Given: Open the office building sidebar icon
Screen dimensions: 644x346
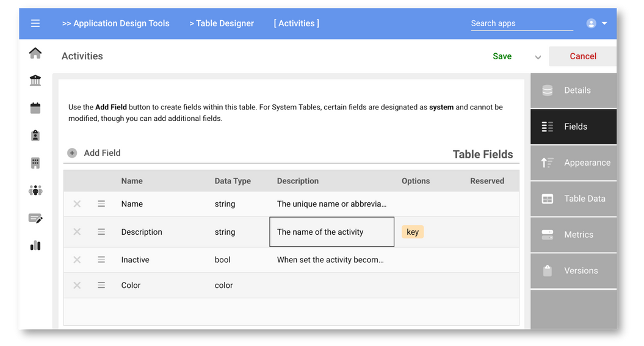Looking at the screenshot, I should pyautogui.click(x=35, y=163).
